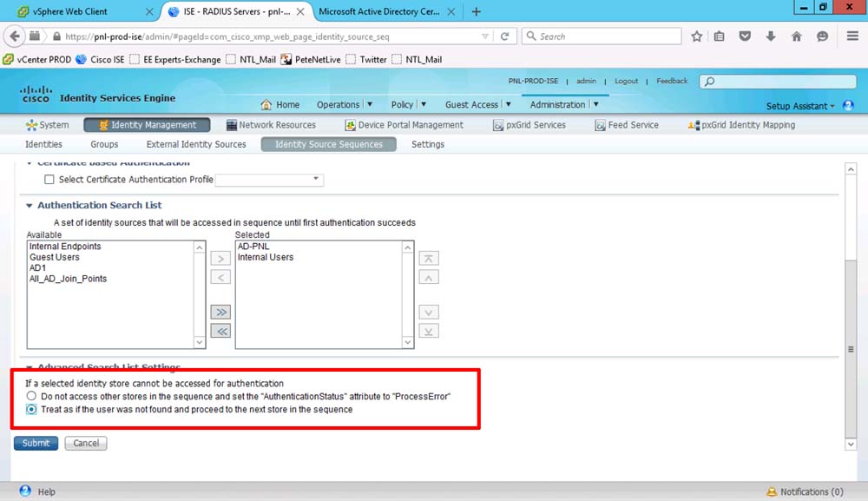Screen dimensions: 868x501
Task: Click the browser Search box
Action: click(602, 36)
